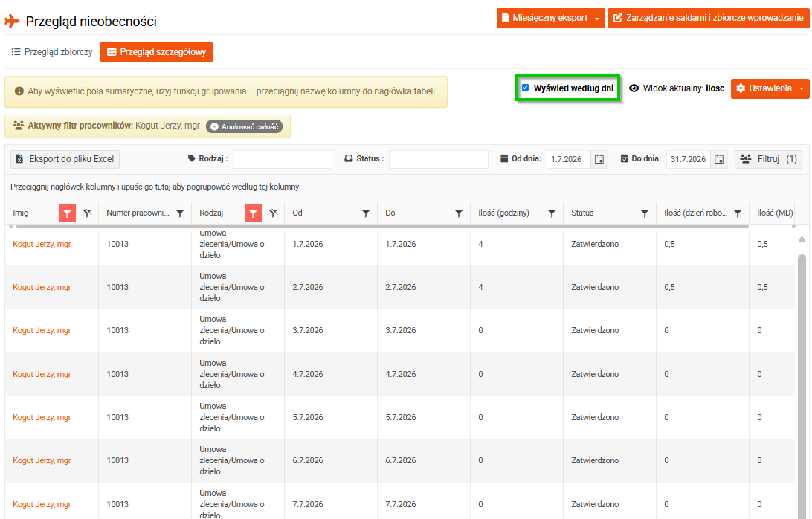Open the filter icon of the Od column

pos(366,213)
